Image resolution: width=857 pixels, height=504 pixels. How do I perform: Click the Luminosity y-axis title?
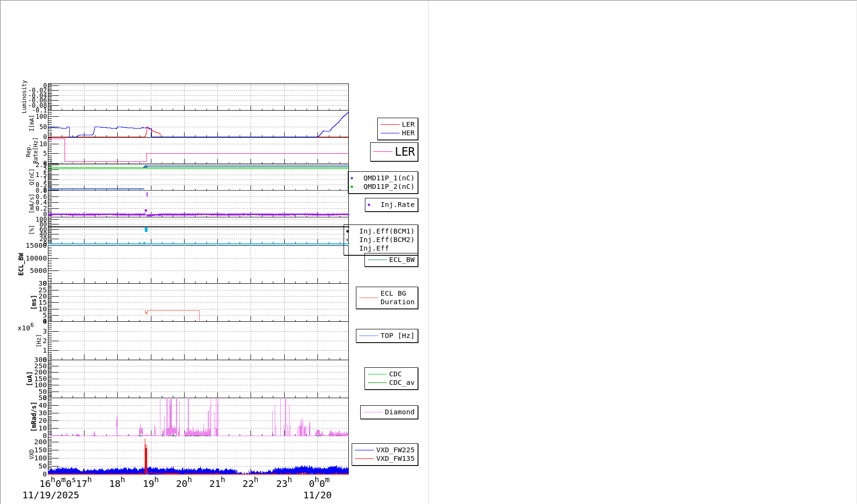tap(25, 96)
